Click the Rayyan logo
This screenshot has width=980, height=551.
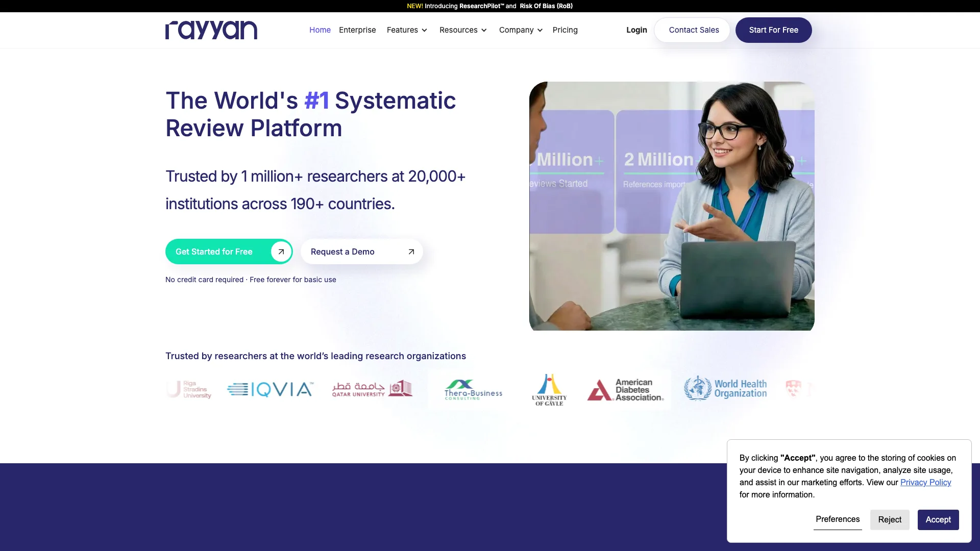pyautogui.click(x=211, y=30)
